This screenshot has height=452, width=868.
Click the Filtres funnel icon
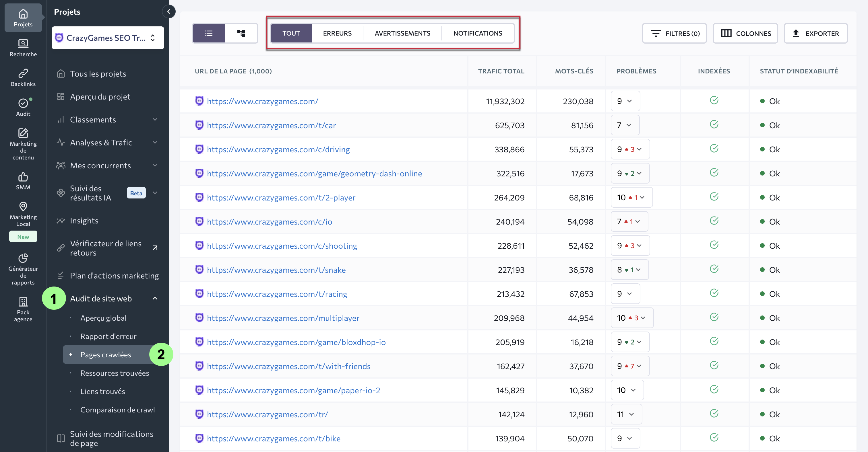[x=655, y=33]
